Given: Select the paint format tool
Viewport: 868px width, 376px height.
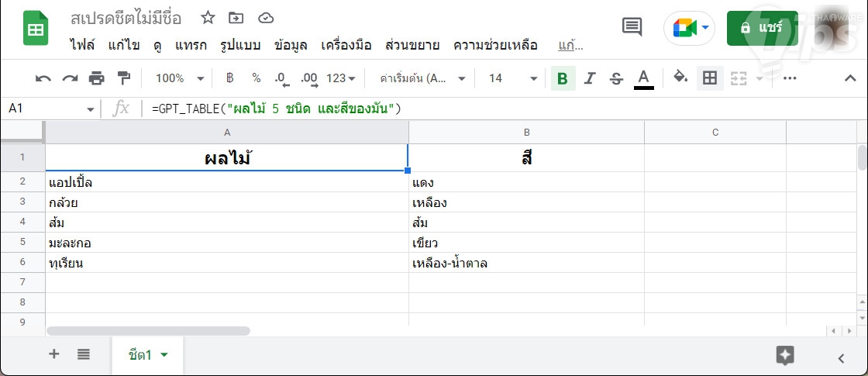Looking at the screenshot, I should 123,78.
